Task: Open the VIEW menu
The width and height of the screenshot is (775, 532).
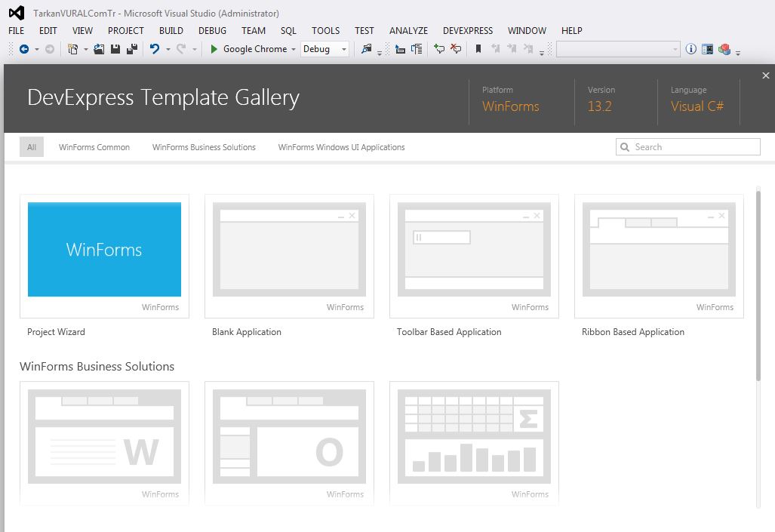Action: pos(82,31)
